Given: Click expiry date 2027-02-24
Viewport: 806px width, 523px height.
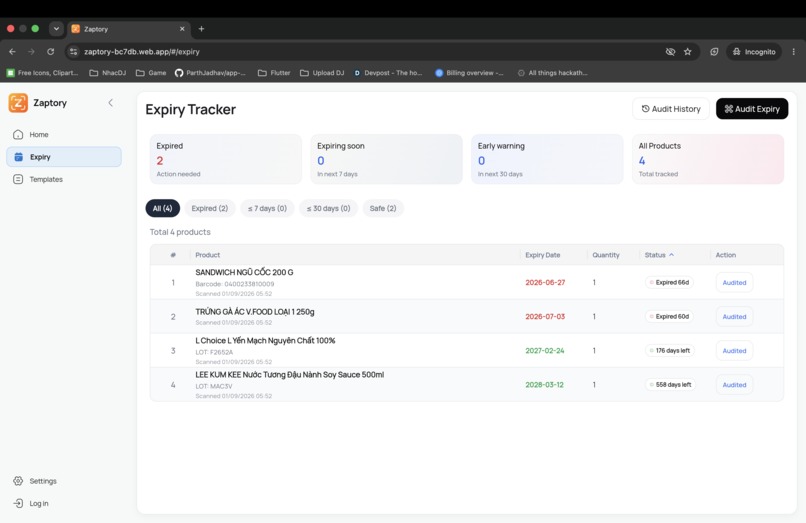Looking at the screenshot, I should click(x=544, y=351).
